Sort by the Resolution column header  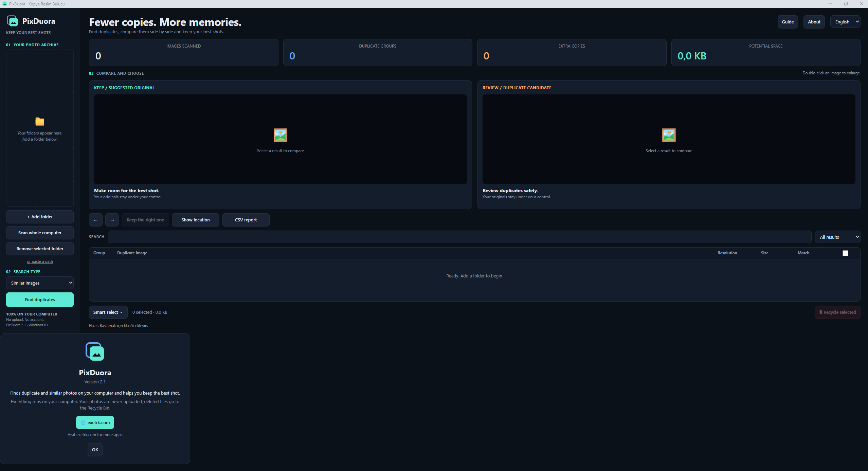727,253
